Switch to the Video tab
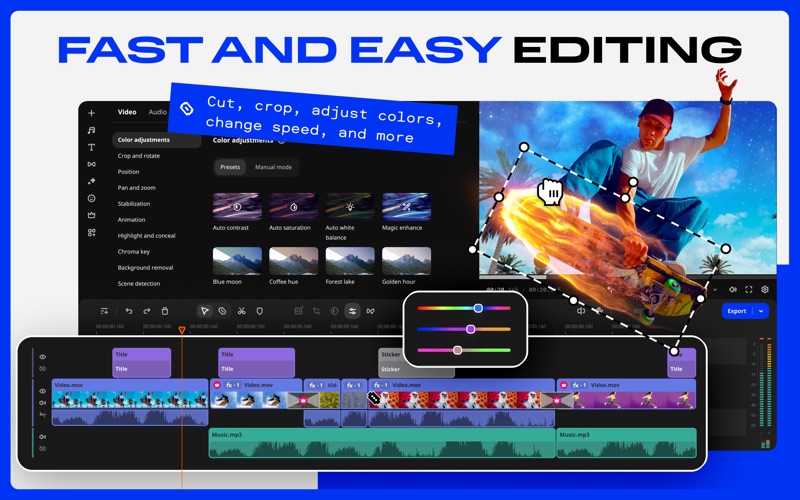Viewport: 800px width, 500px height. [x=127, y=112]
